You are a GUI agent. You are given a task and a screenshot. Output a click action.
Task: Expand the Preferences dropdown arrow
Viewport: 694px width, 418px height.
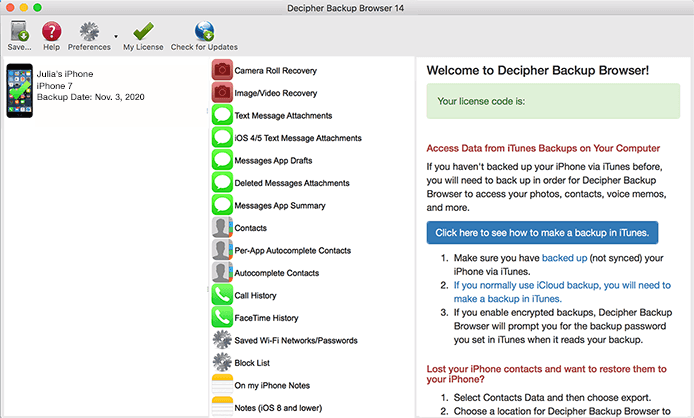pyautogui.click(x=116, y=36)
